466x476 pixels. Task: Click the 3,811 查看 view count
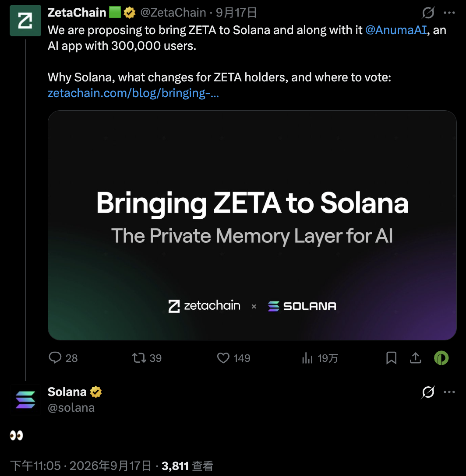pos(187,465)
